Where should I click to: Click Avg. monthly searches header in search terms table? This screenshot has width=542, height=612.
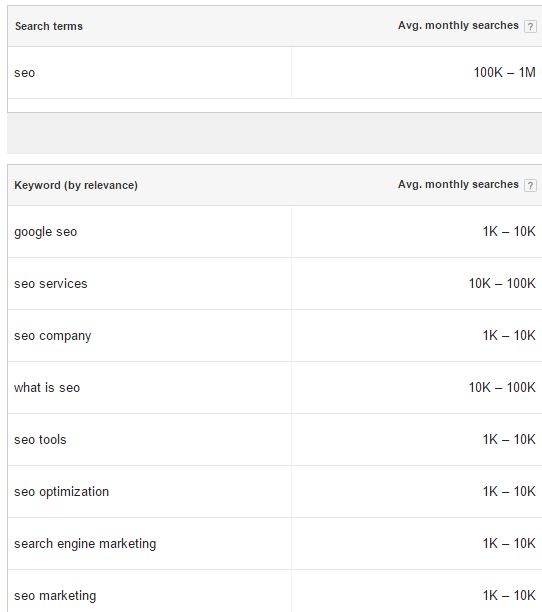pos(458,25)
